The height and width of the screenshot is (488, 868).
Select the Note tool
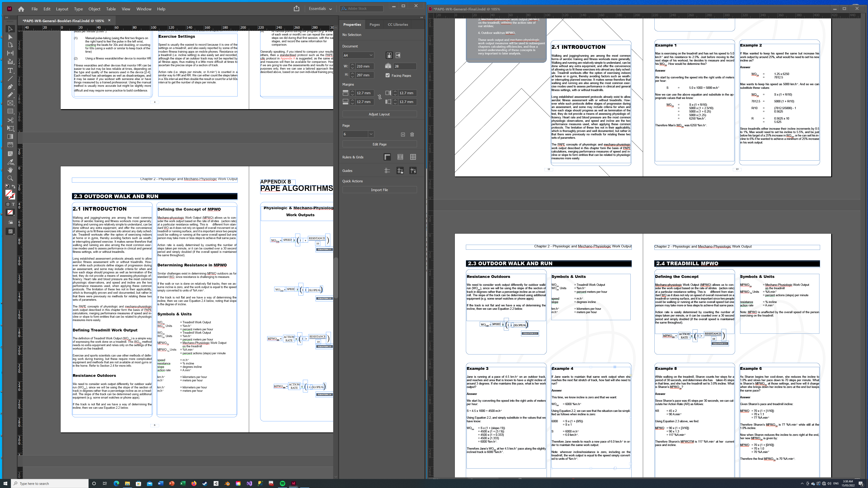coord(10,154)
